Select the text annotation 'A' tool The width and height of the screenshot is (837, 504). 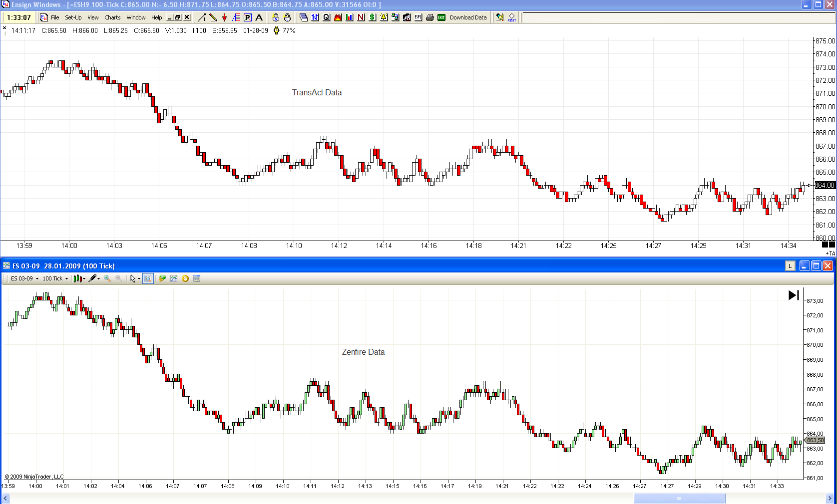coord(259,17)
